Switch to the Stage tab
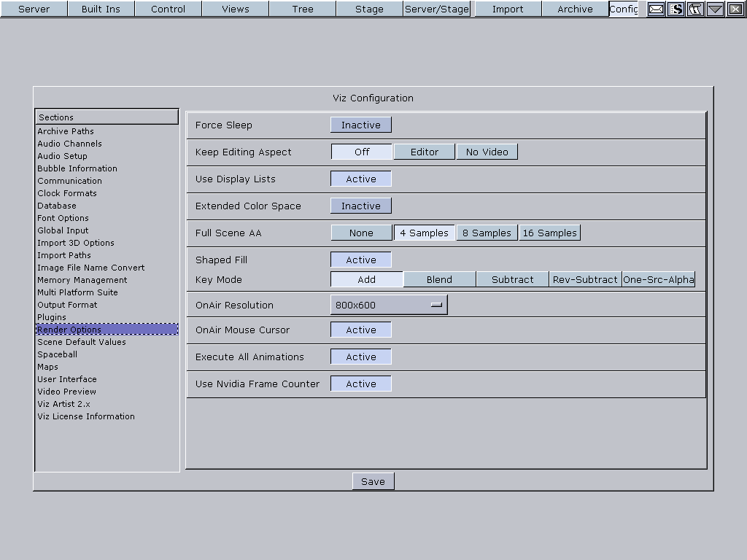 (x=368, y=9)
